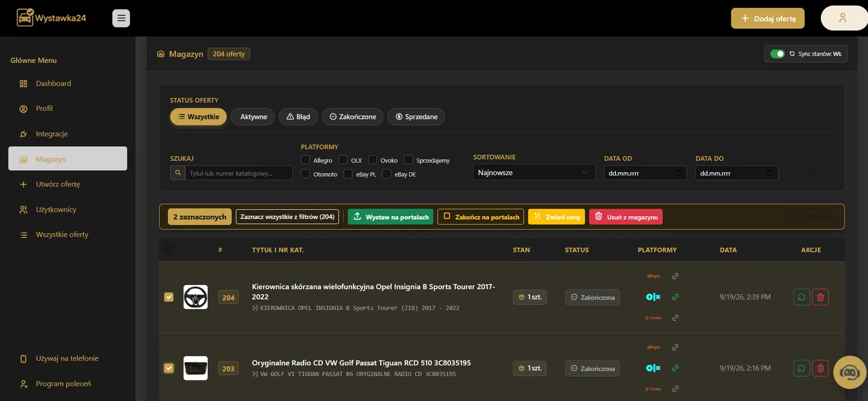This screenshot has height=401, width=868.
Task: Open calendar picker in Data od field
Action: 678,173
